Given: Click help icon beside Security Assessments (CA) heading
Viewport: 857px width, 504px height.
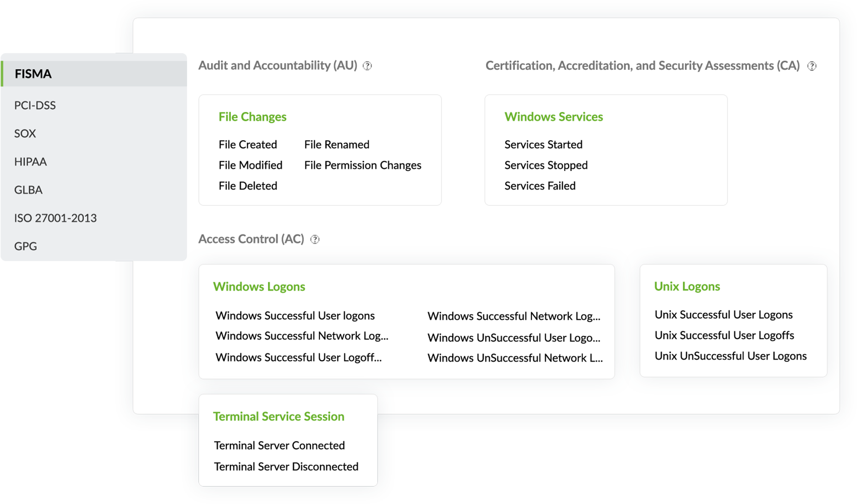Looking at the screenshot, I should pyautogui.click(x=812, y=66).
